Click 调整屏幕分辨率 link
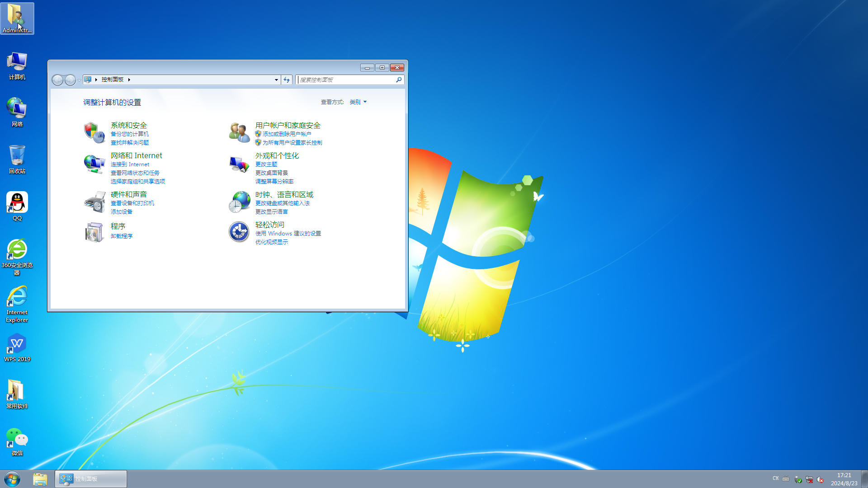This screenshot has width=868, height=488. (274, 182)
